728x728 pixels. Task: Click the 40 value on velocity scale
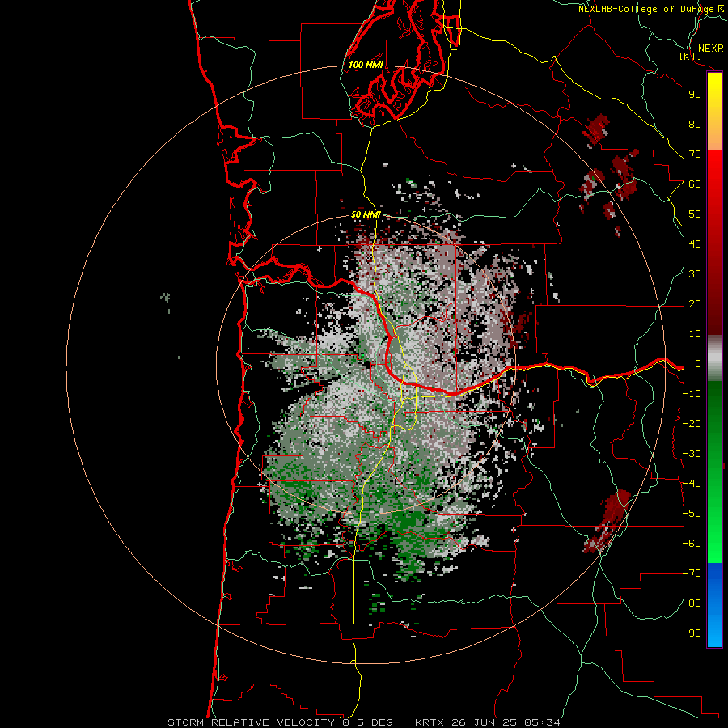695,244
